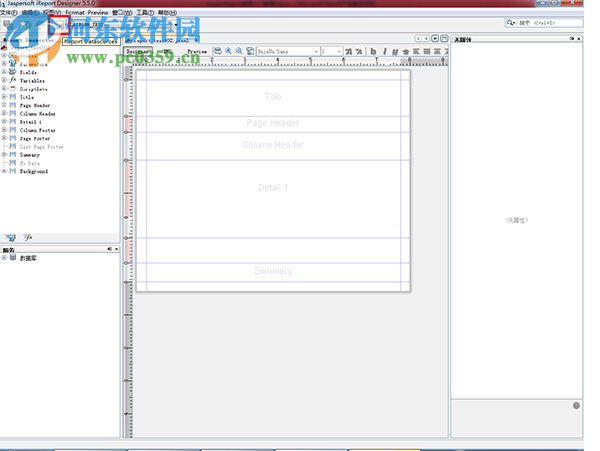
Task: Click the Background band icon
Action: tap(13, 171)
